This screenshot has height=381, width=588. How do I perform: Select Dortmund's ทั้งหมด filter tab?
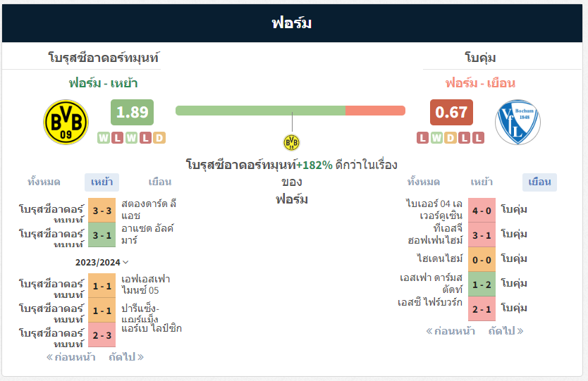pyautogui.click(x=44, y=182)
